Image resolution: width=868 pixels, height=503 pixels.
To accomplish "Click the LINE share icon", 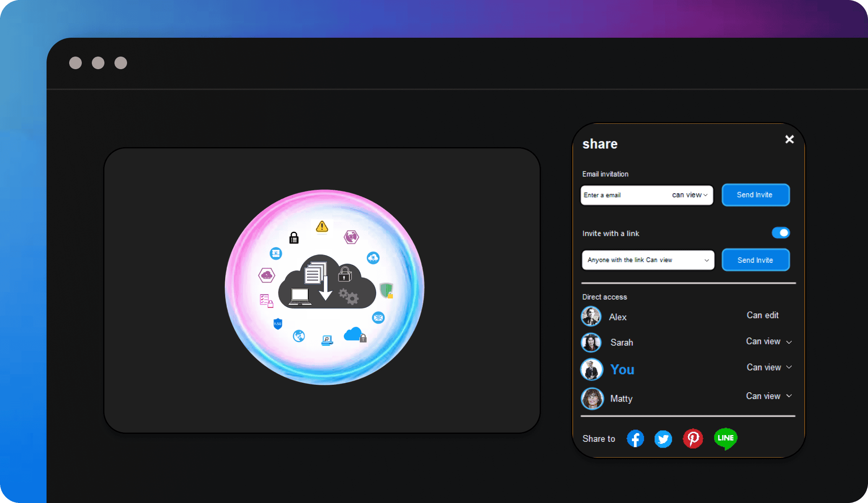I will [725, 437].
